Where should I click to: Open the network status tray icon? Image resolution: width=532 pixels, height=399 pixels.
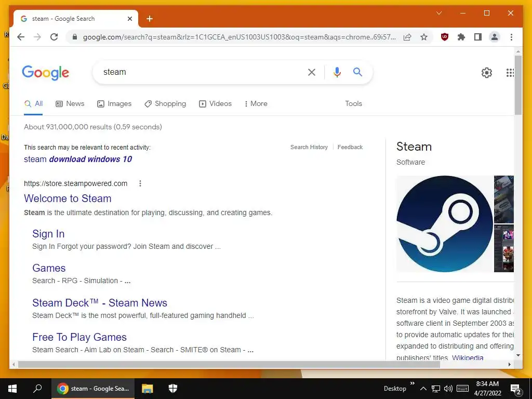click(436, 389)
